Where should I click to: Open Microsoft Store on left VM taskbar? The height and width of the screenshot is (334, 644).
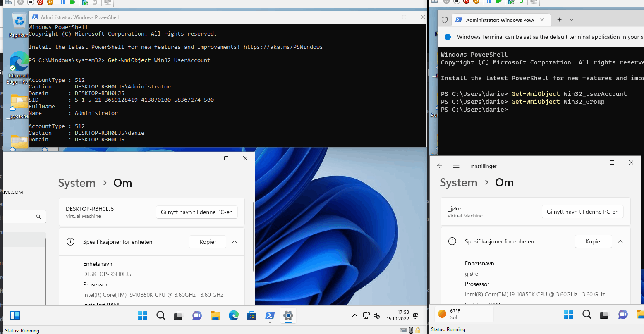click(x=251, y=315)
